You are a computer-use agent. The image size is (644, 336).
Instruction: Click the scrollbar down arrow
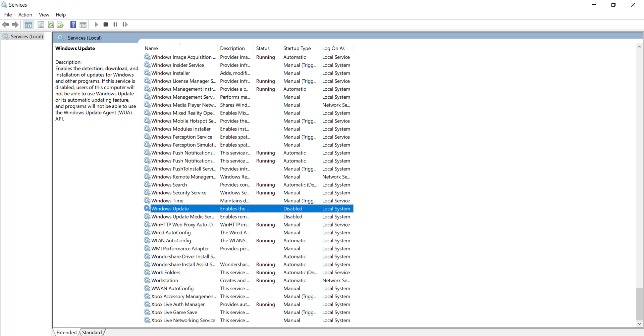[639, 324]
